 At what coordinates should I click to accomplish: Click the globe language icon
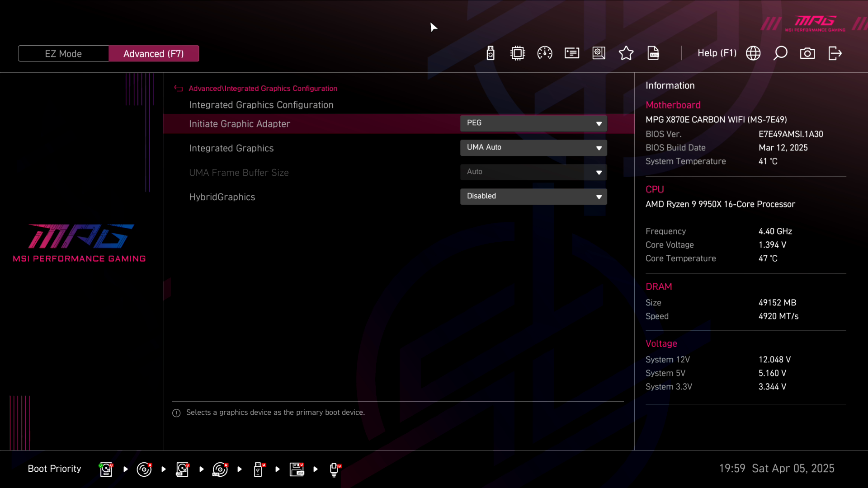click(753, 53)
